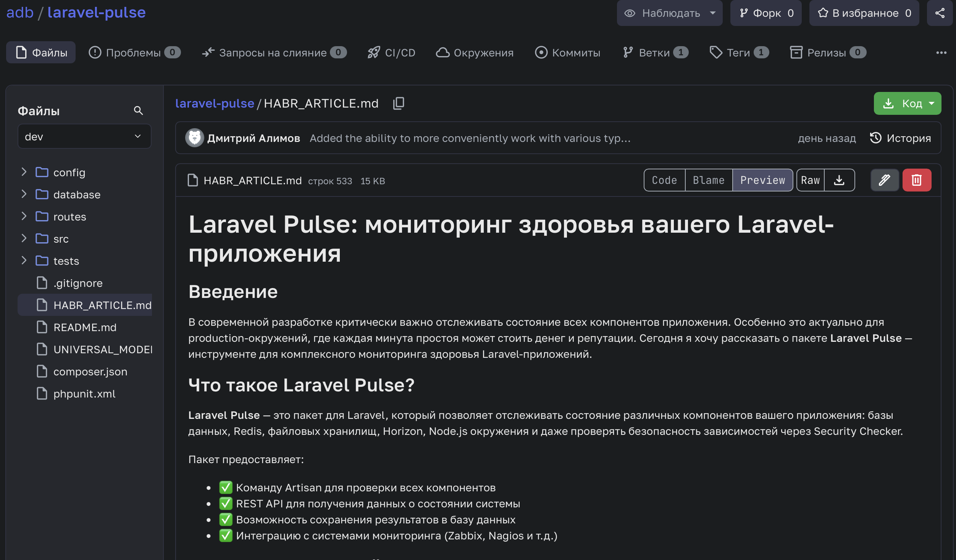Click the red trash delete icon
Viewport: 956px width, 560px height.
click(x=917, y=180)
